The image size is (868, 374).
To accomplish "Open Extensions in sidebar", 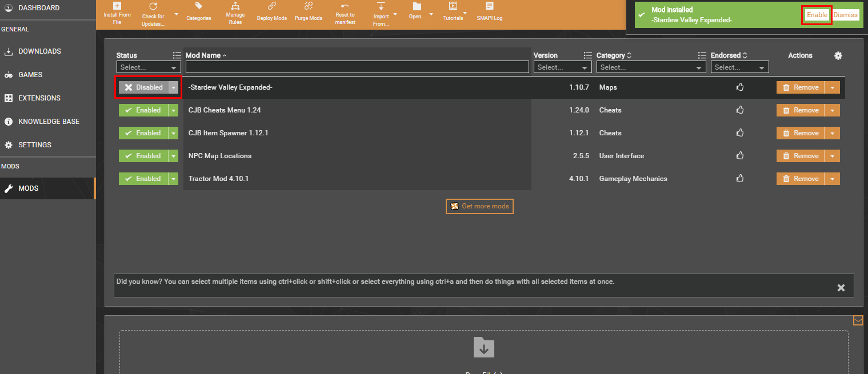I will [x=48, y=98].
